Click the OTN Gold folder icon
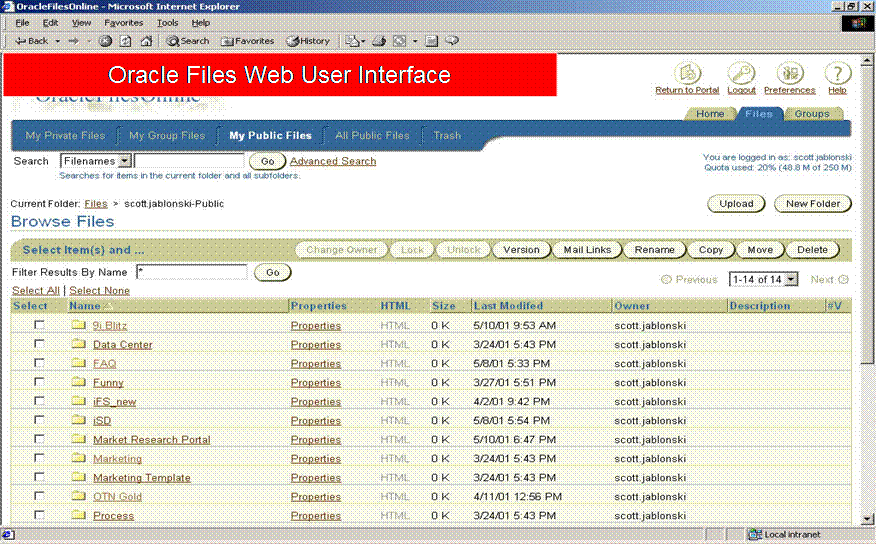876x552 pixels. click(x=79, y=496)
